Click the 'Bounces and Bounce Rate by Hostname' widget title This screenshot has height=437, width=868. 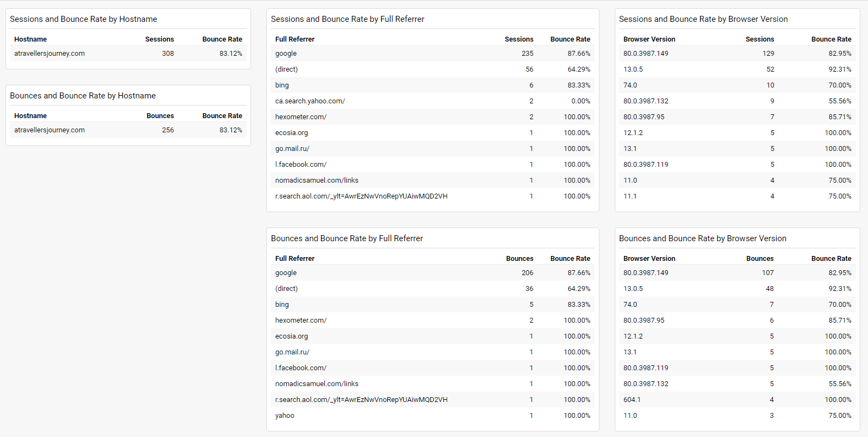coord(83,96)
